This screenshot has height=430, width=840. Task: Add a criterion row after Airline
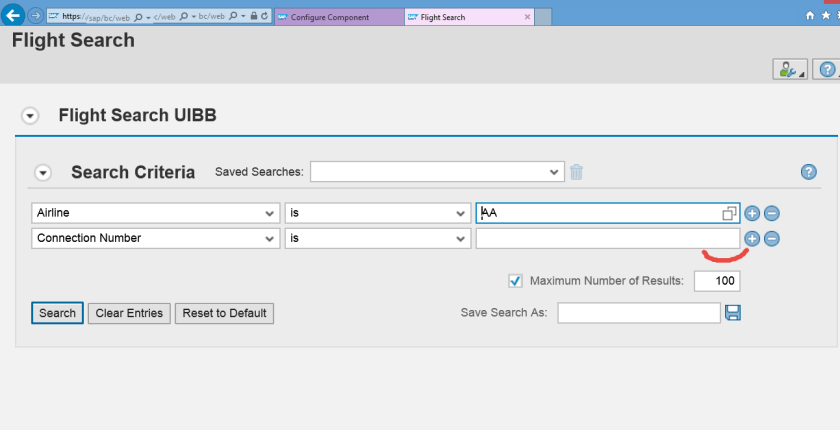point(752,213)
